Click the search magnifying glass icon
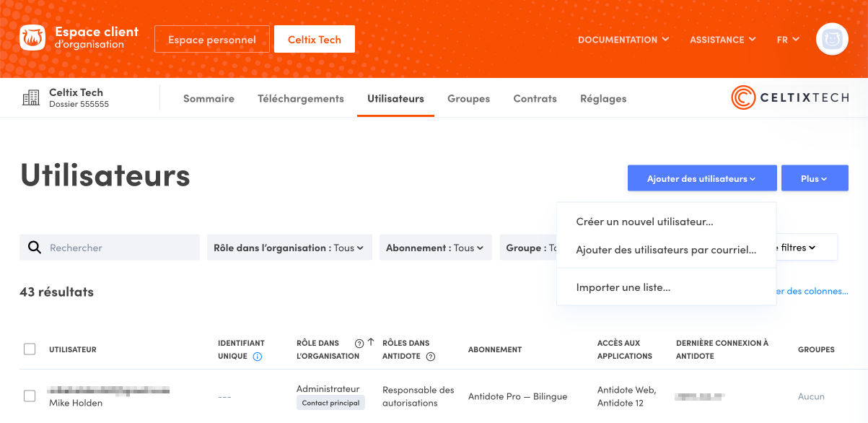 pos(35,248)
